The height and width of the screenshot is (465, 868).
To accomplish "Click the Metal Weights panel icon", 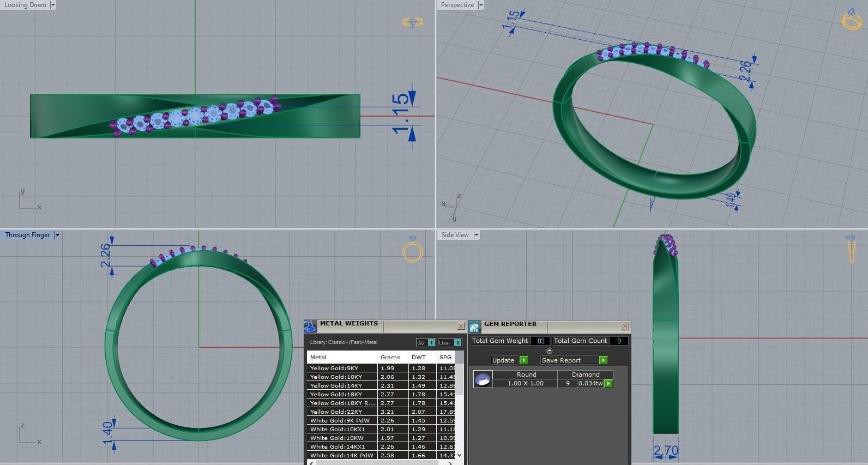I will point(310,326).
